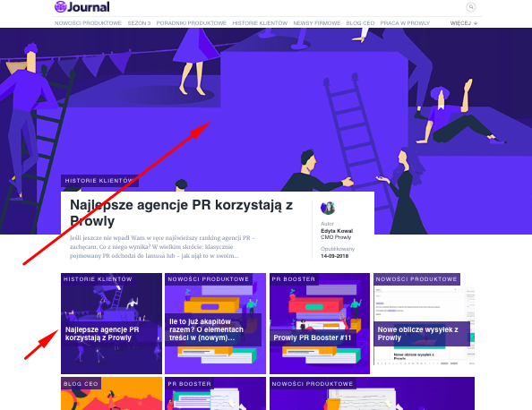Open the Najlepsze agencje PR card thumbnail
This screenshot has width=532, height=410.
(x=111, y=323)
